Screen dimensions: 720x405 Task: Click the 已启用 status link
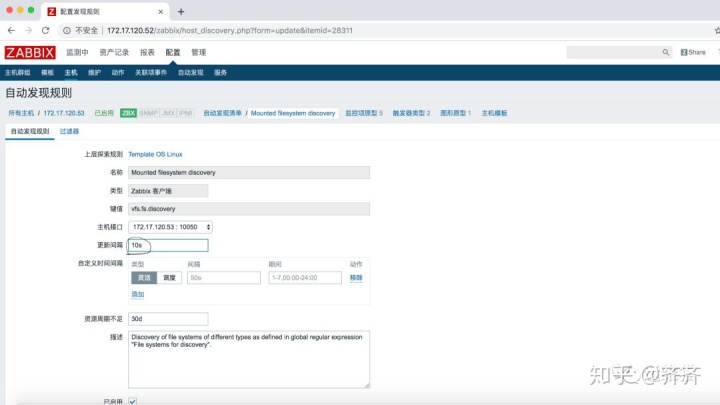tap(104, 113)
